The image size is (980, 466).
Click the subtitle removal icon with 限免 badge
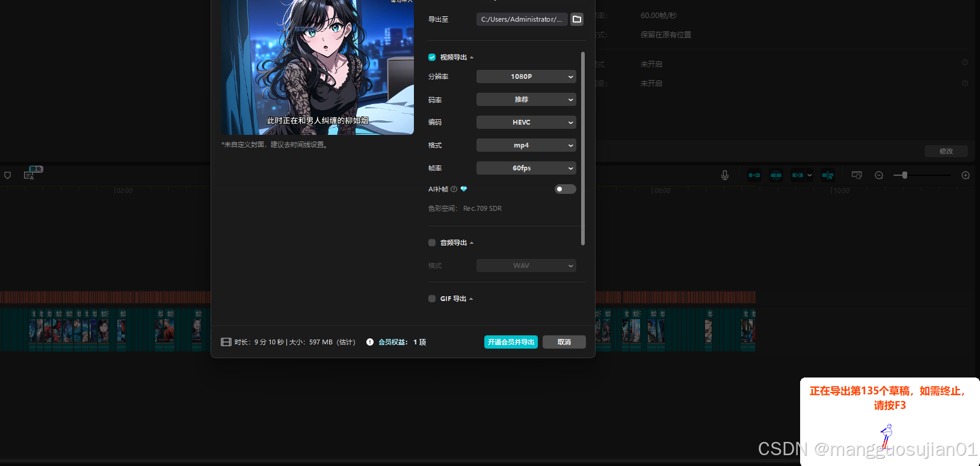click(x=29, y=175)
